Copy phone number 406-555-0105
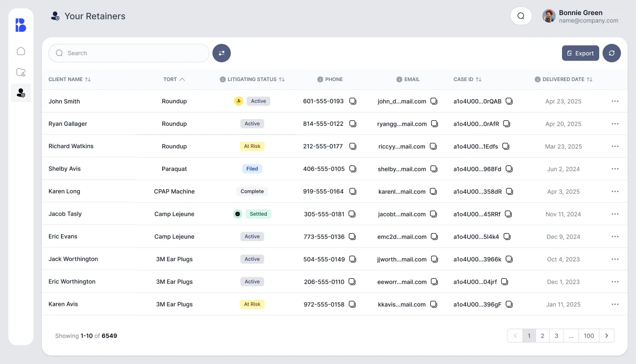The height and width of the screenshot is (364, 636). pyautogui.click(x=353, y=169)
